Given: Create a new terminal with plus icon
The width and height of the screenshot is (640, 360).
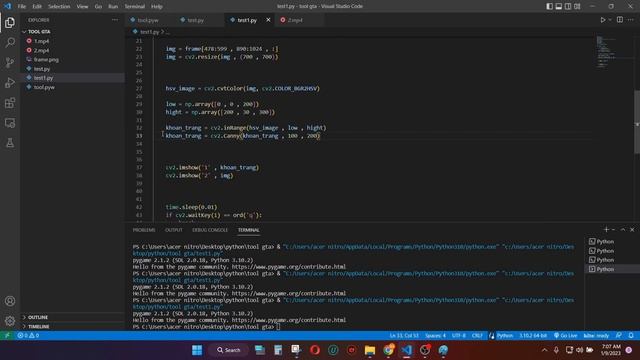Looking at the screenshot, I should coord(606,230).
